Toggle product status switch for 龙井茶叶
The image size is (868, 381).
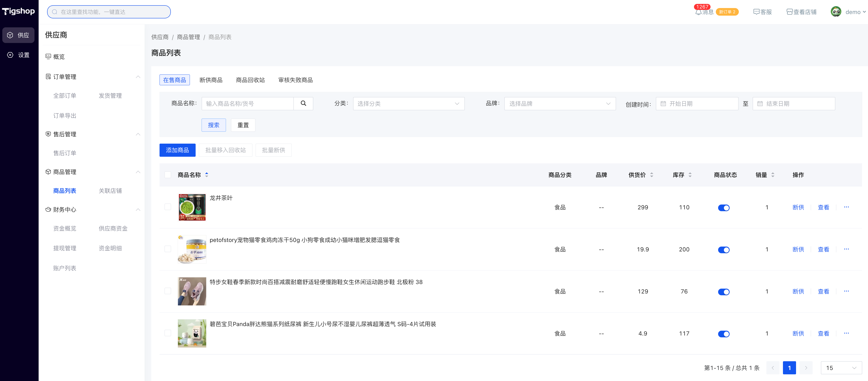[x=723, y=208]
